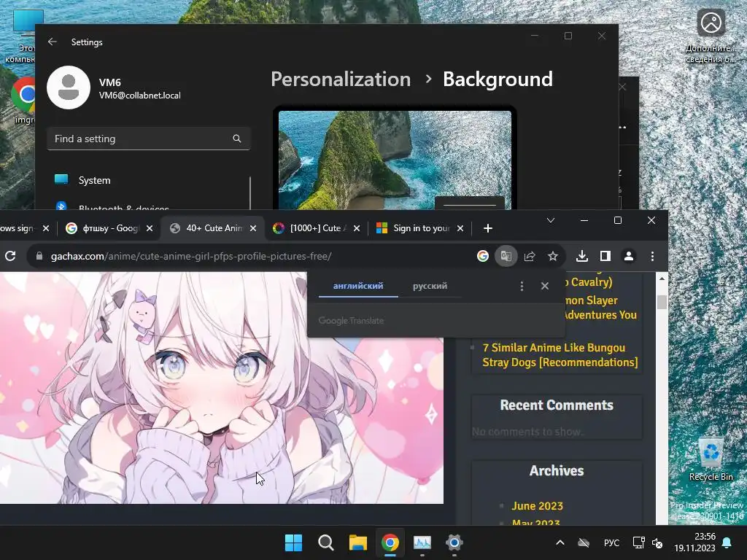Click Personalization breadcrumb in Settings
Image resolution: width=747 pixels, height=560 pixels.
[x=341, y=79]
